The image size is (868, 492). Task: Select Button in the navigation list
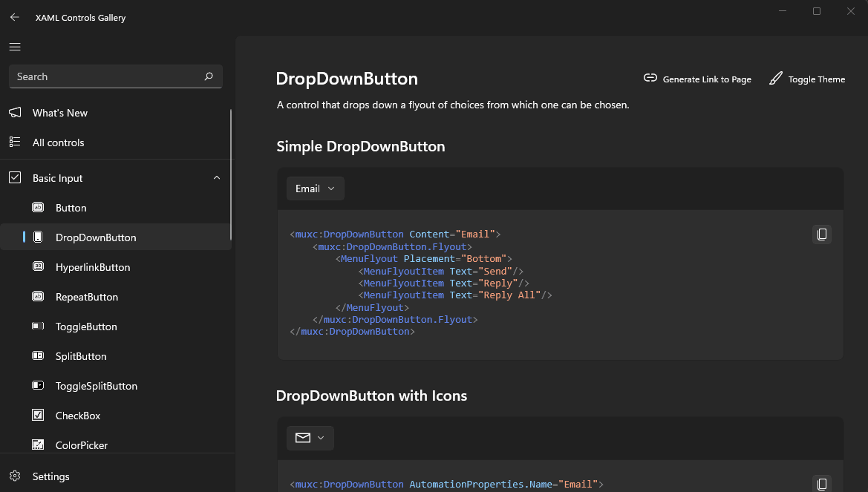[71, 208]
